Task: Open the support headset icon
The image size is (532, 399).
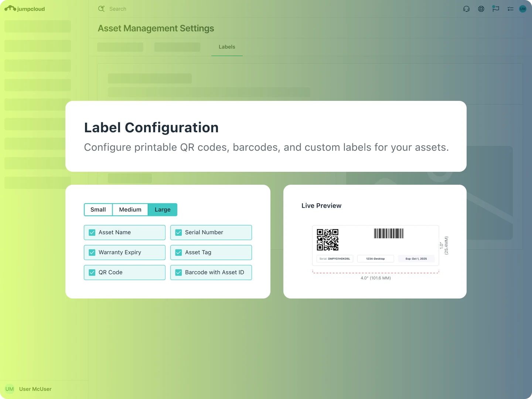Action: [466, 9]
